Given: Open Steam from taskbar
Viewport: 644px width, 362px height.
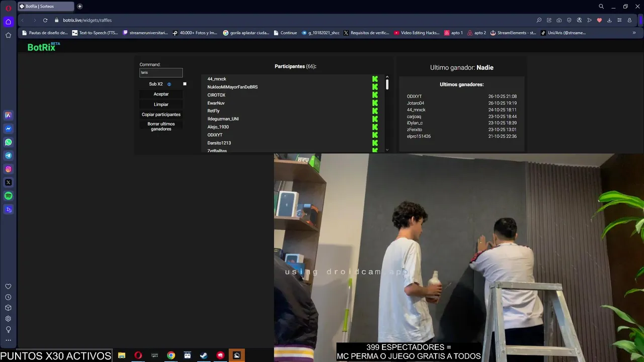Looking at the screenshot, I should 204,355.
